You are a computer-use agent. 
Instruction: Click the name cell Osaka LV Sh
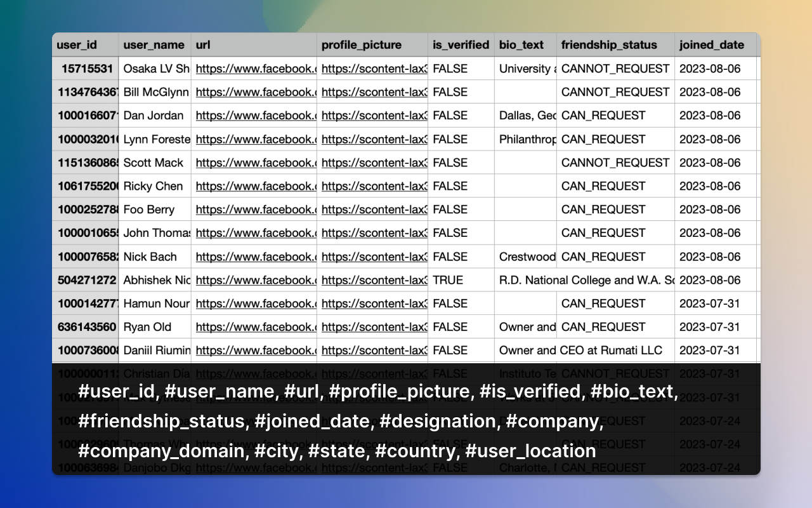(x=155, y=69)
